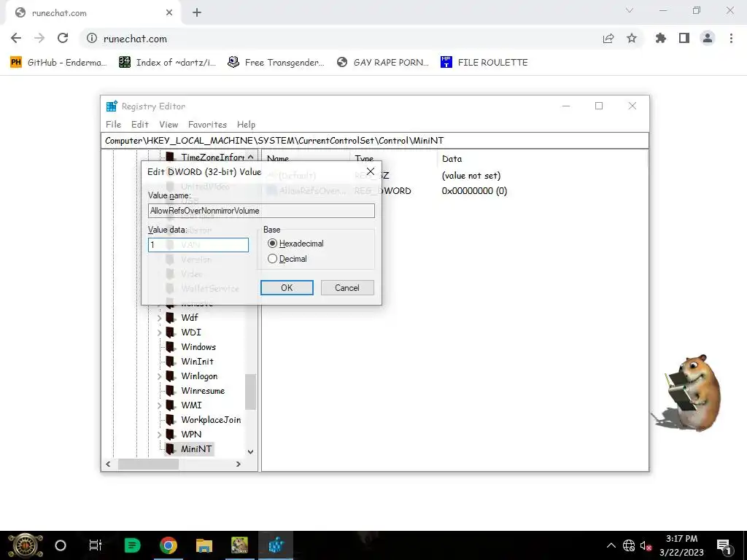Open the View menu in Registry Editor

(169, 124)
